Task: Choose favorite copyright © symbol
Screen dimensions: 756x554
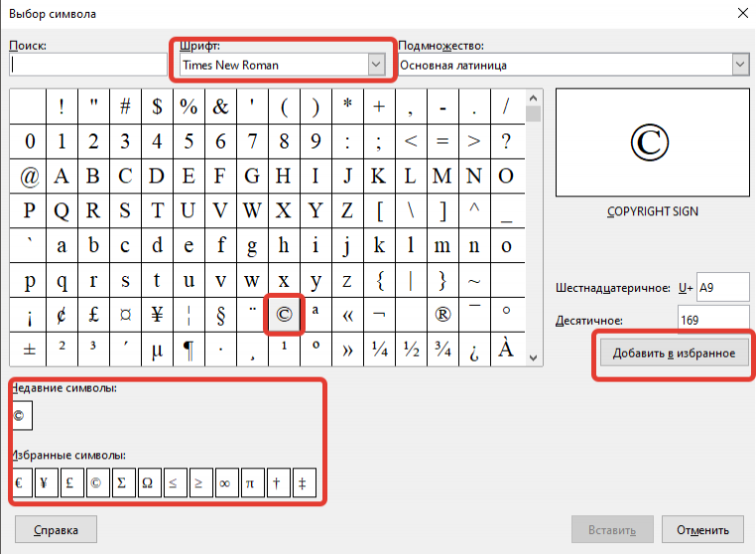Action: [98, 483]
